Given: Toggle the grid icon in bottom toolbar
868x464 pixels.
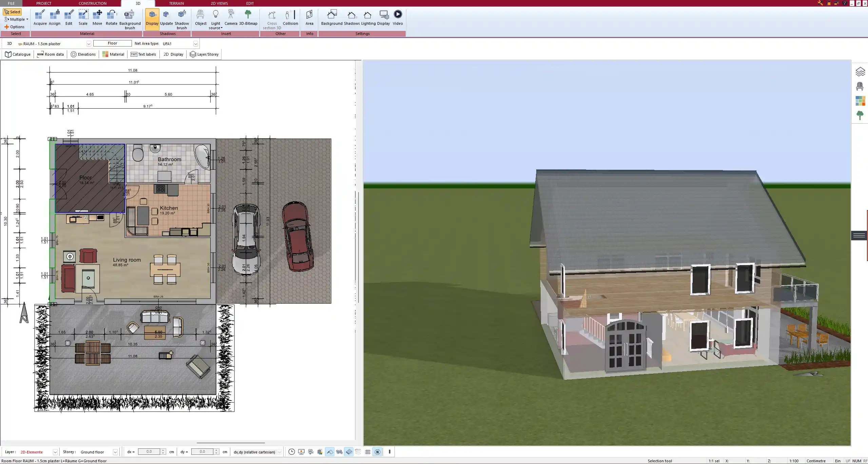Looking at the screenshot, I should point(368,452).
